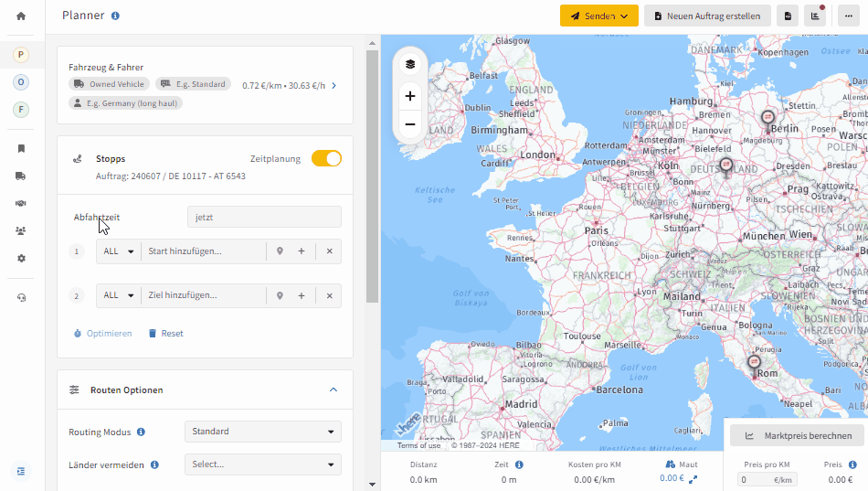
Task: Open the settings gear in sidebar
Action: point(21,258)
